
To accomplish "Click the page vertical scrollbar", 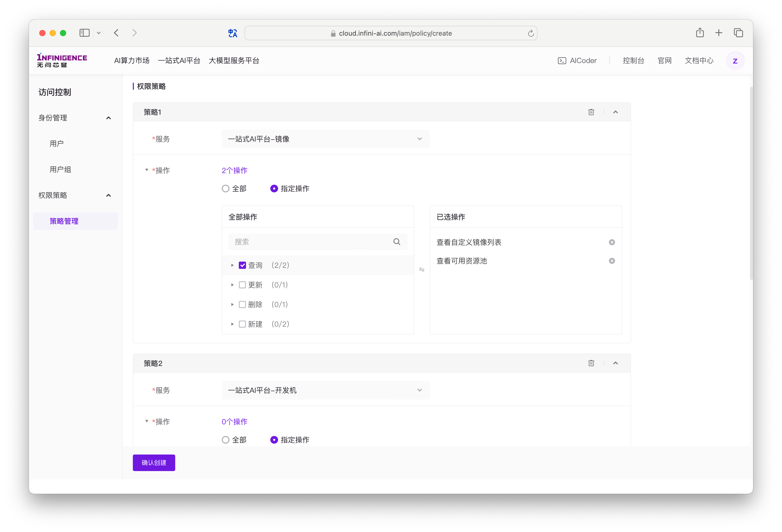I will coord(751,183).
